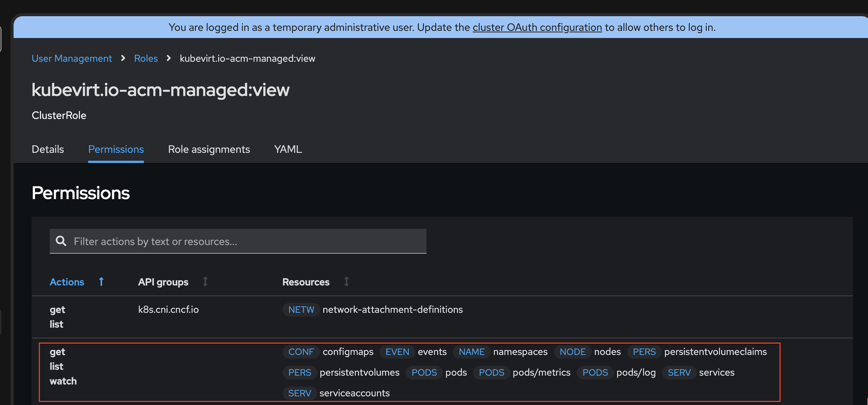The height and width of the screenshot is (405, 868).
Task: Click the CONF badge beside configmaps
Action: pos(301,352)
